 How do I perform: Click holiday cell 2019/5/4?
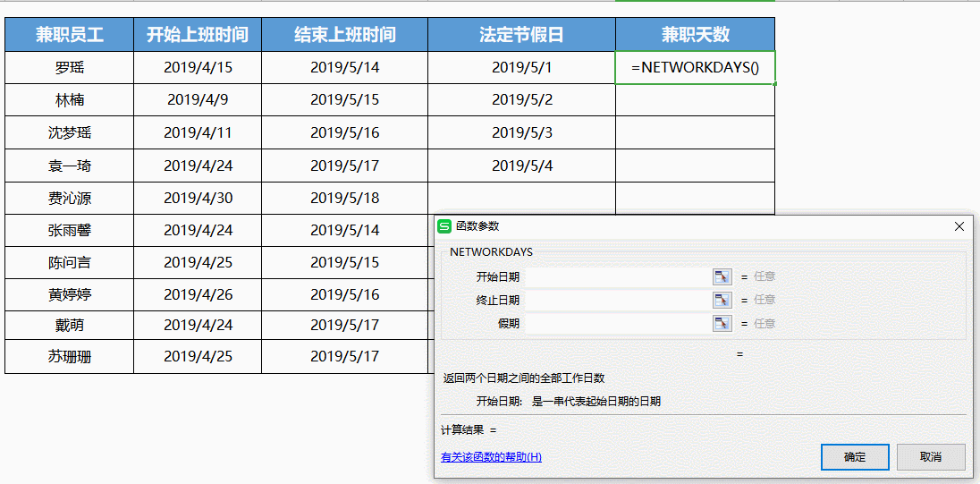click(x=522, y=166)
